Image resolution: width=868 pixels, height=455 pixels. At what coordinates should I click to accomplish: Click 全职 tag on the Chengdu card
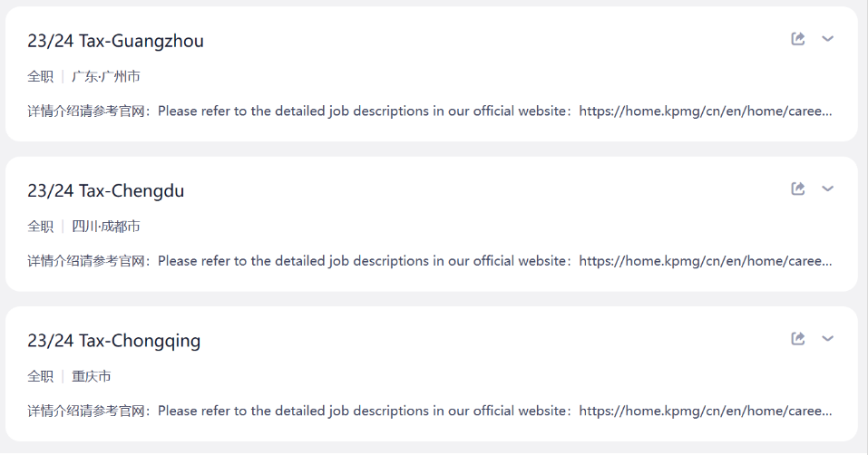[x=41, y=226]
